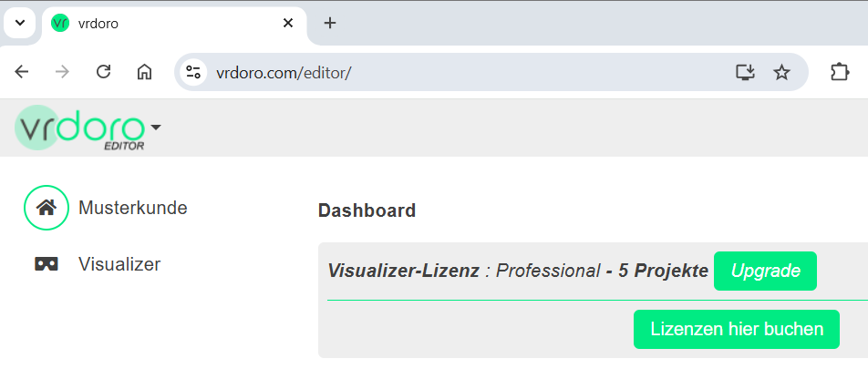Expand the dropdown arrow beside vrdoro logo
This screenshot has width=868, height=379.
[x=156, y=128]
